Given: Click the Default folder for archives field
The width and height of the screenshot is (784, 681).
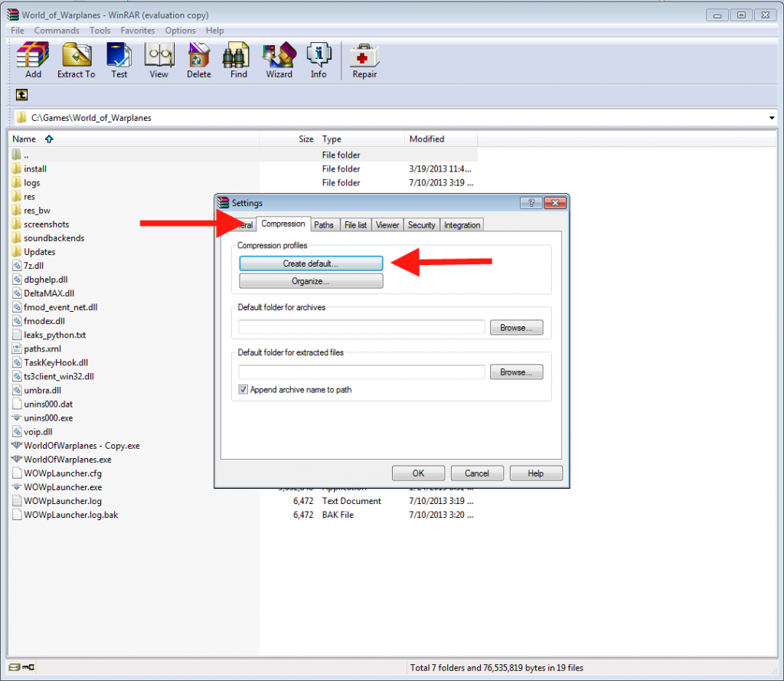Looking at the screenshot, I should [361, 328].
